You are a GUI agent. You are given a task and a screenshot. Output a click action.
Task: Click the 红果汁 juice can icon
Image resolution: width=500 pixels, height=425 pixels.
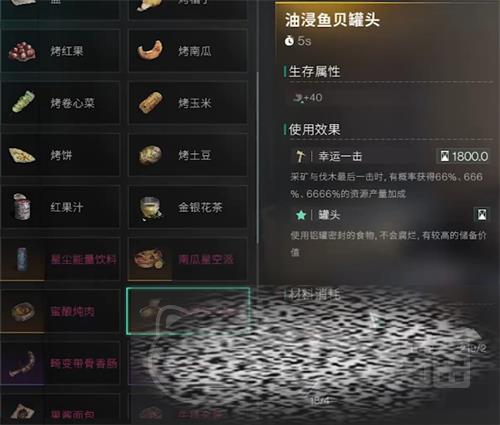(x=22, y=207)
